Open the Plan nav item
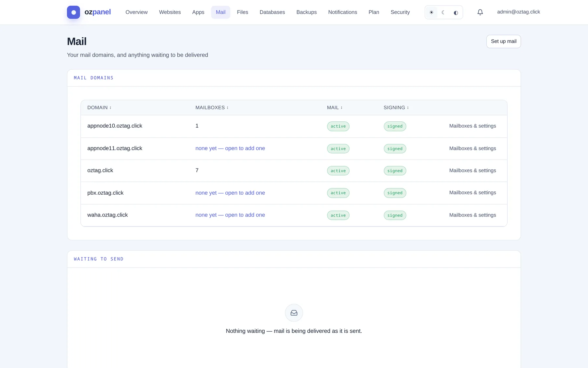Screen dimensions: 588x368 (374, 12)
